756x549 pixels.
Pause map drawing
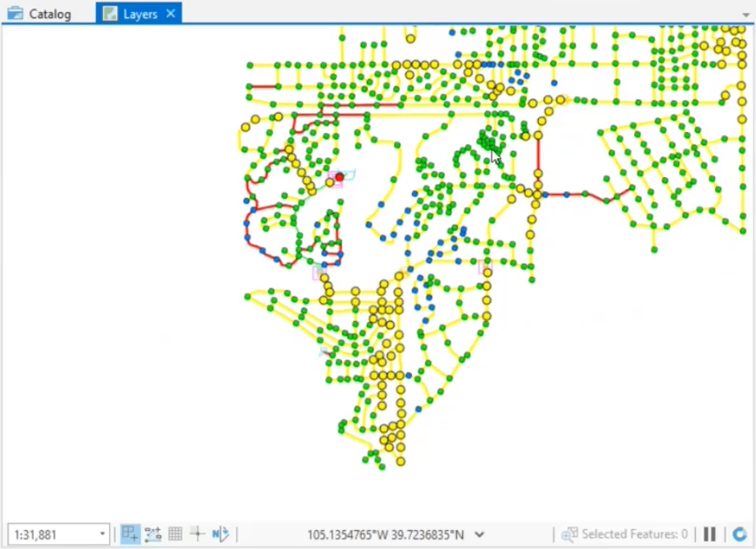709,534
